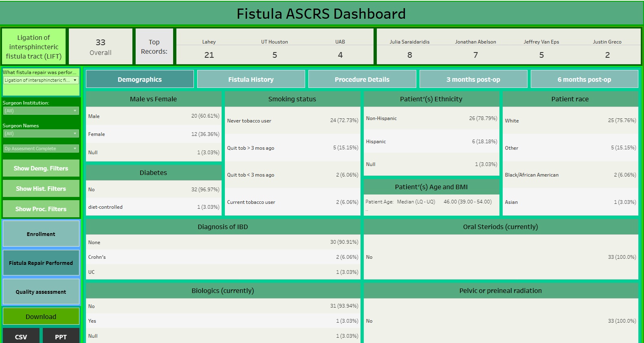Expand the Op Assesment Complete dropdown
644x343 pixels.
(x=41, y=149)
